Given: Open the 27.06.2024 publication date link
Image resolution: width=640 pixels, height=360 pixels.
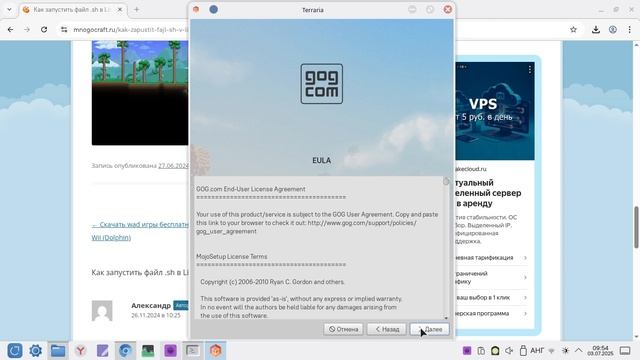Looking at the screenshot, I should [x=173, y=166].
